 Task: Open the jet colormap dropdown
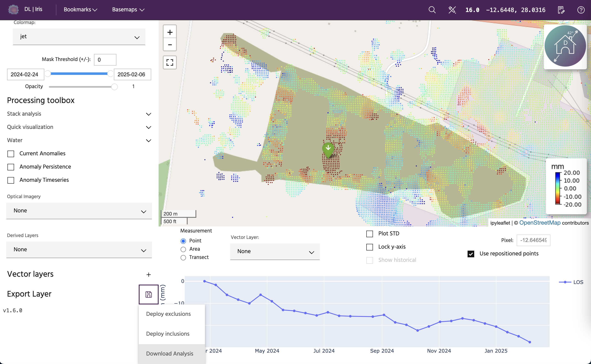(79, 37)
